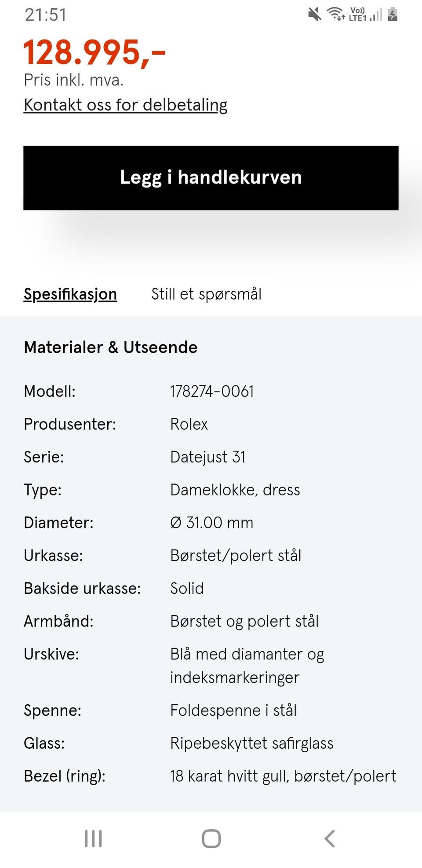Select the Rolex producer value
This screenshot has height=868, width=422.
pyautogui.click(x=189, y=424)
